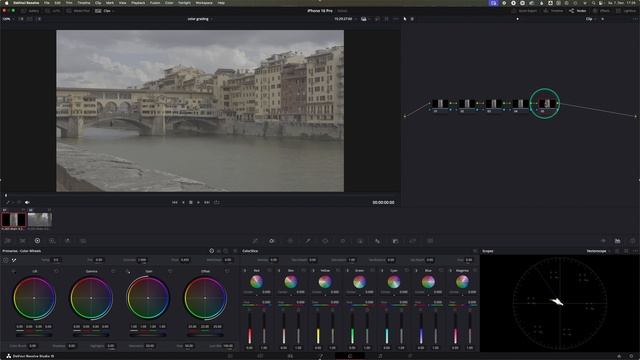Open the Motion Effects palette
Image resolution: width=640 pixels, height=360 pixels.
(83, 241)
